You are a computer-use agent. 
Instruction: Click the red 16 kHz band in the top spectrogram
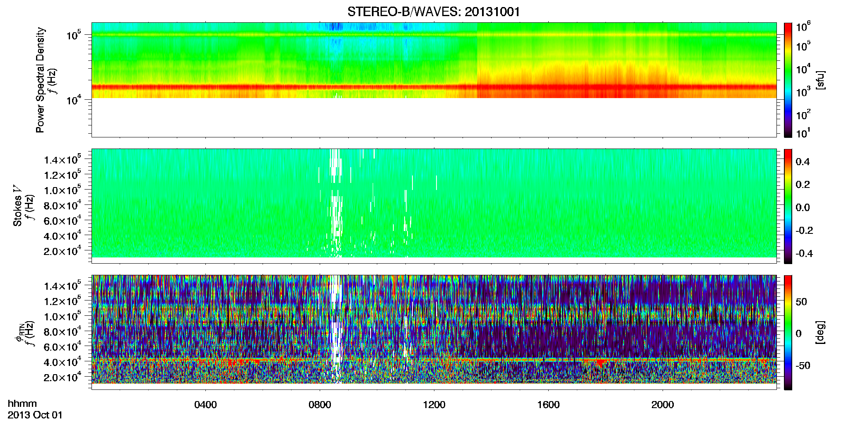point(434,87)
